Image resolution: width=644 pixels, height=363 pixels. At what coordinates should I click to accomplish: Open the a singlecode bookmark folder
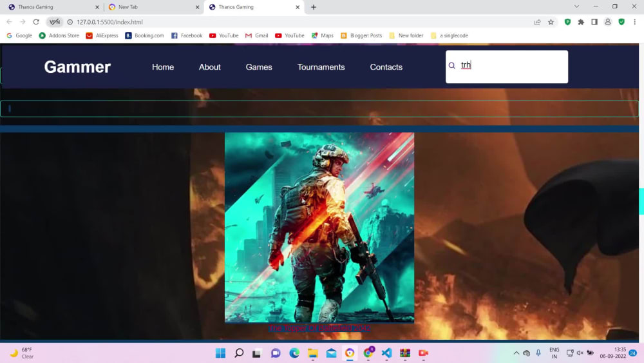click(x=450, y=35)
